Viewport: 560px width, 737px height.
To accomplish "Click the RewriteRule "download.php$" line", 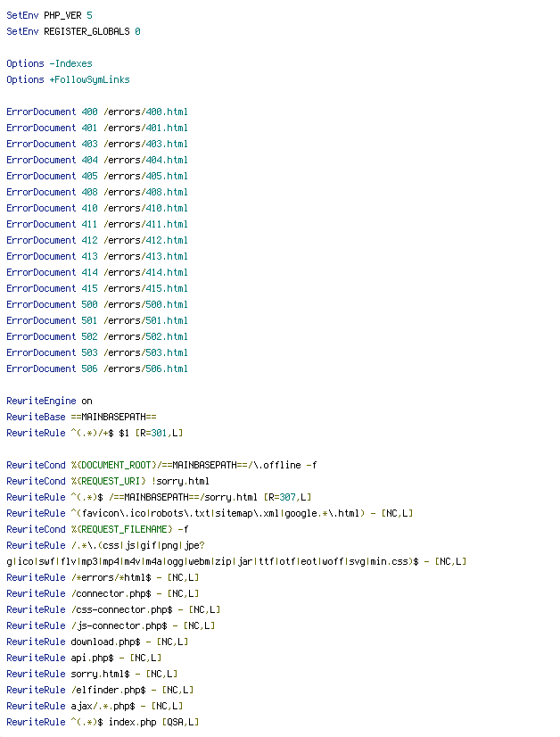I will coord(97,642).
